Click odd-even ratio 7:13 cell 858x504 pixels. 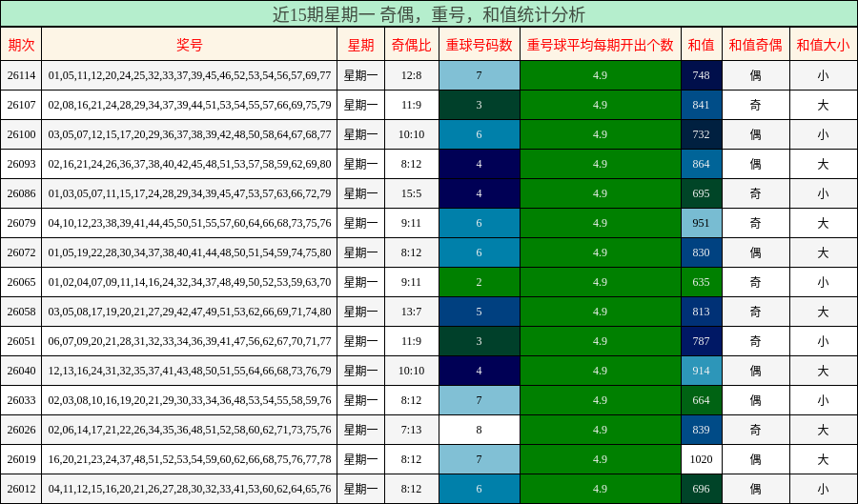tap(412, 430)
